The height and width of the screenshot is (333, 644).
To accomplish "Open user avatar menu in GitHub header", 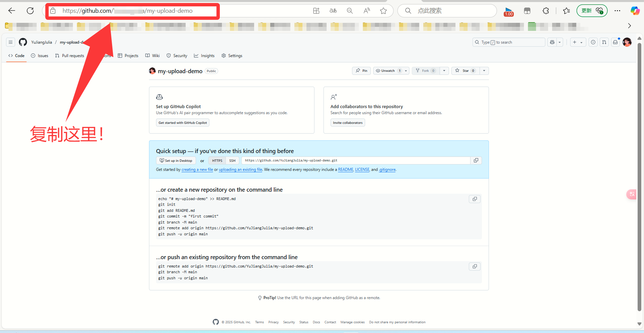I will click(x=627, y=42).
